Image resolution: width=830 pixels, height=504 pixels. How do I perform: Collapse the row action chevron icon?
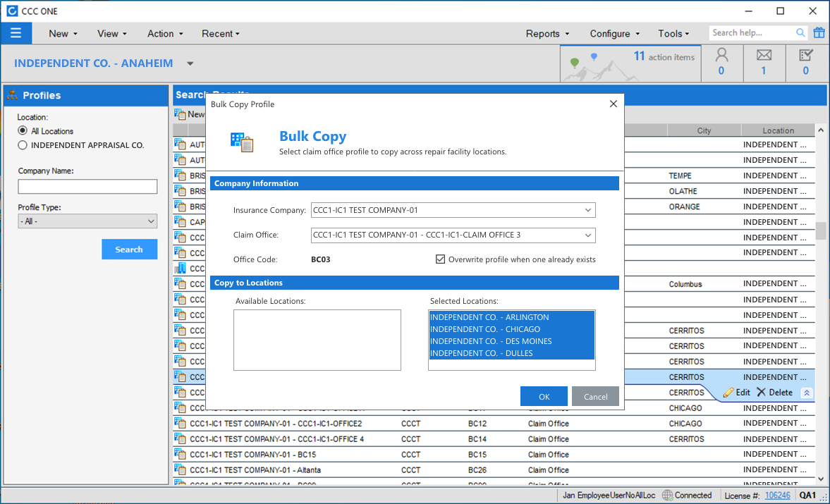coord(807,393)
